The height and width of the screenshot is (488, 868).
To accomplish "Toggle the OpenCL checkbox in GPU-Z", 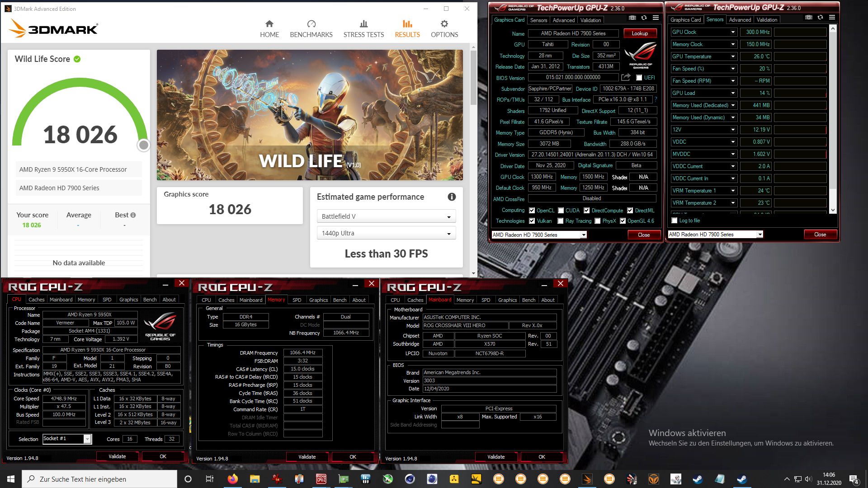I will 532,211.
